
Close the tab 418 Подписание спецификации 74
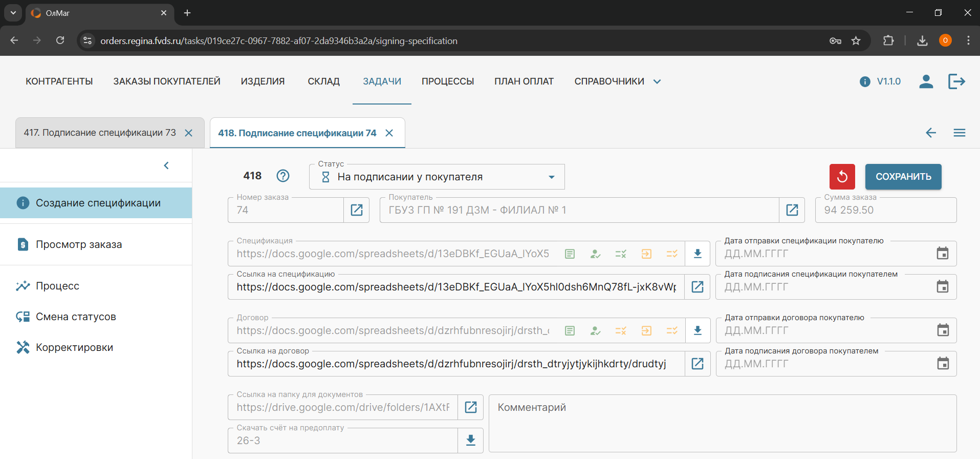389,133
